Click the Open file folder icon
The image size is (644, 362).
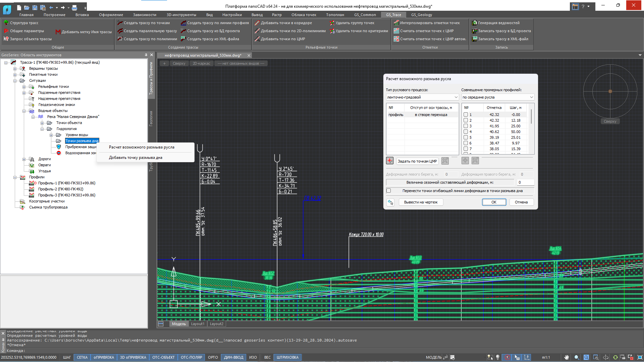tap(27, 7)
